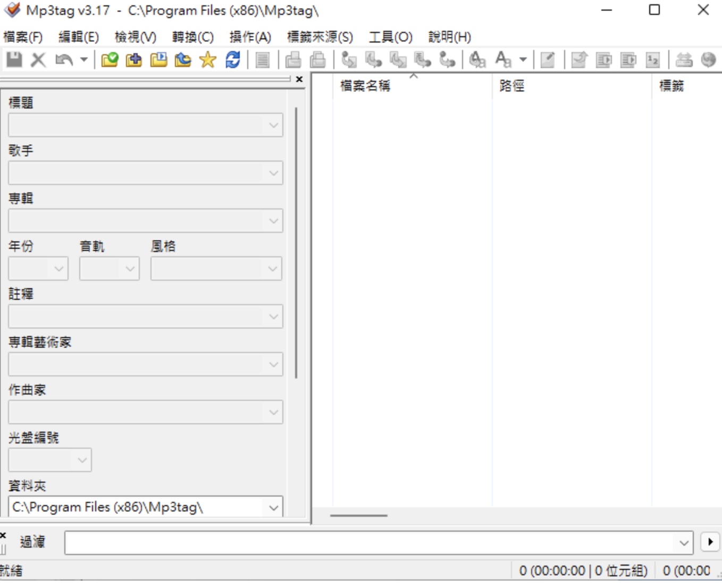
Task: Click the Extended tags pencil icon
Action: coord(548,60)
